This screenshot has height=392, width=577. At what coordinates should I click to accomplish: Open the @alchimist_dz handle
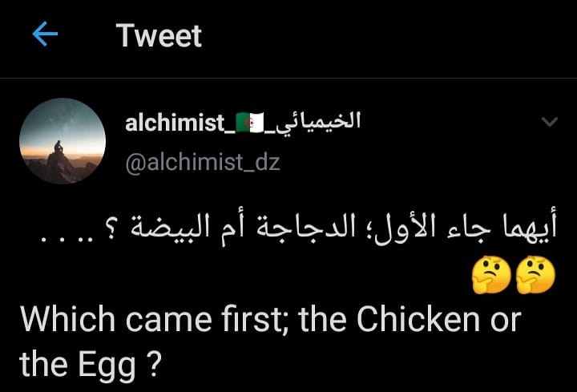click(x=203, y=162)
